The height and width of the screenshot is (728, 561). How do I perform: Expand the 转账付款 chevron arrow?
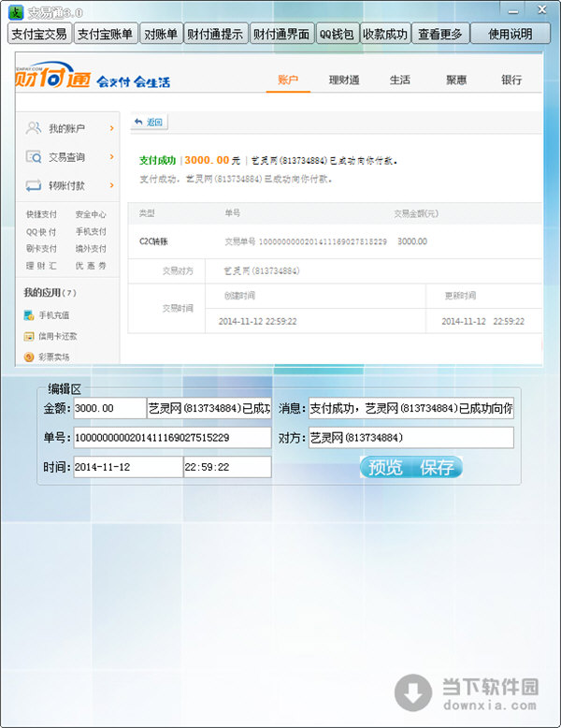click(111, 185)
